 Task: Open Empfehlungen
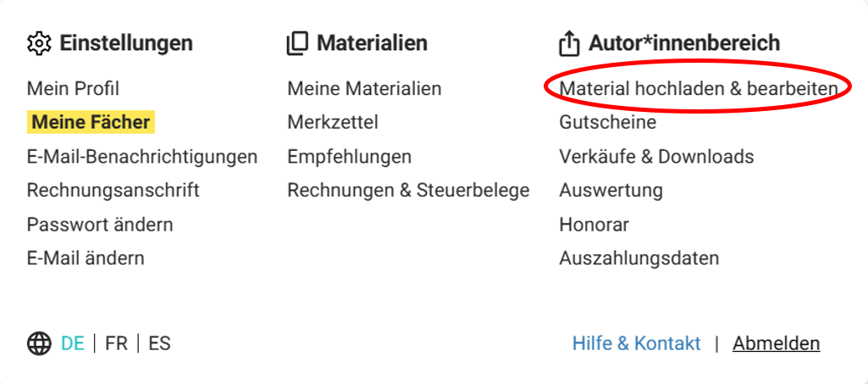click(349, 157)
